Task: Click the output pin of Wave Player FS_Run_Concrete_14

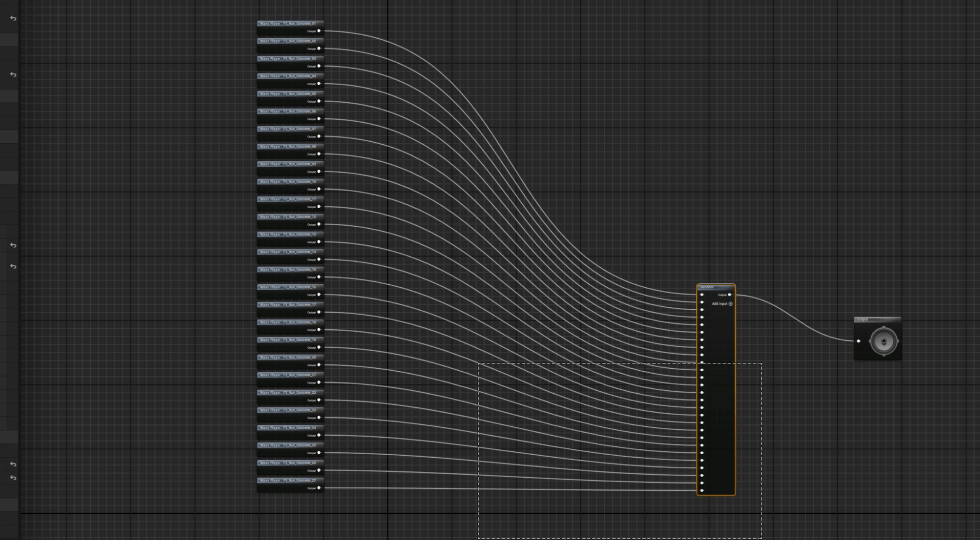Action: (319, 260)
